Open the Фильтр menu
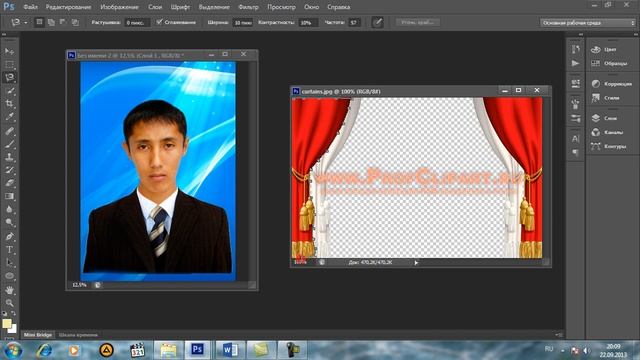640x360 pixels. (248, 7)
